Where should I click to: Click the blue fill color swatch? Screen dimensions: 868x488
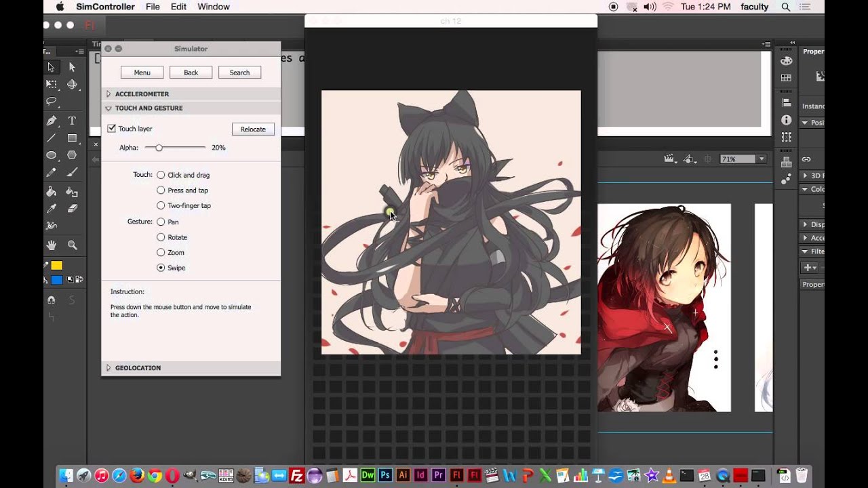coord(57,280)
